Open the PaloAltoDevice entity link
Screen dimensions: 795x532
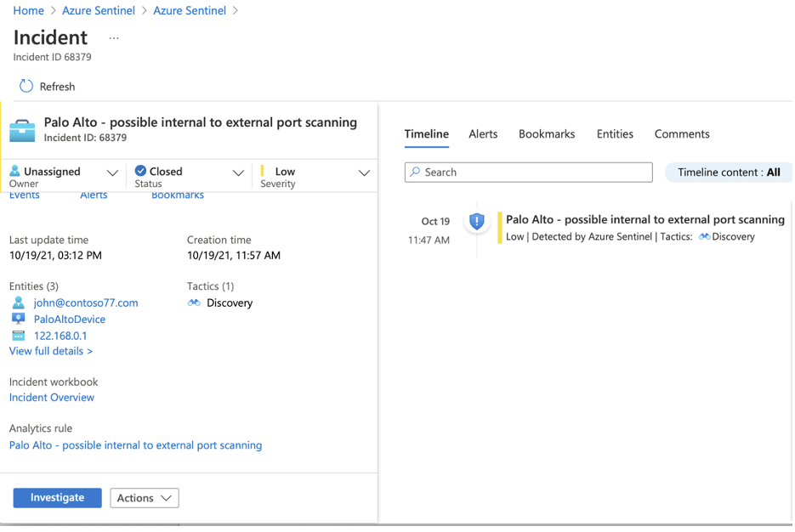(x=70, y=320)
